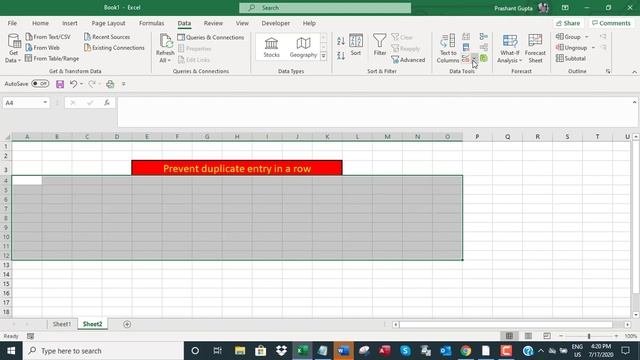640x360 pixels.
Task: Open the Get Data menu
Action: 13,48
